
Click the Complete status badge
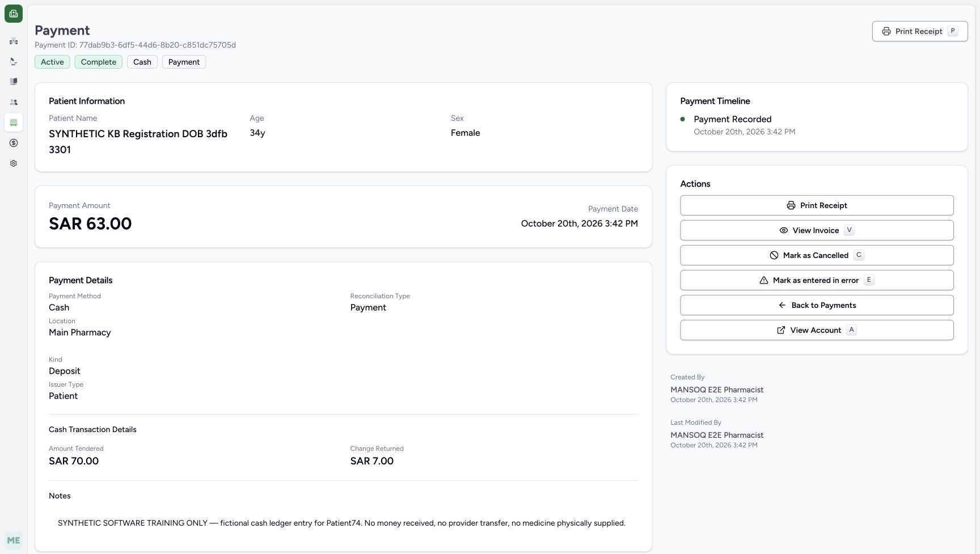click(99, 62)
